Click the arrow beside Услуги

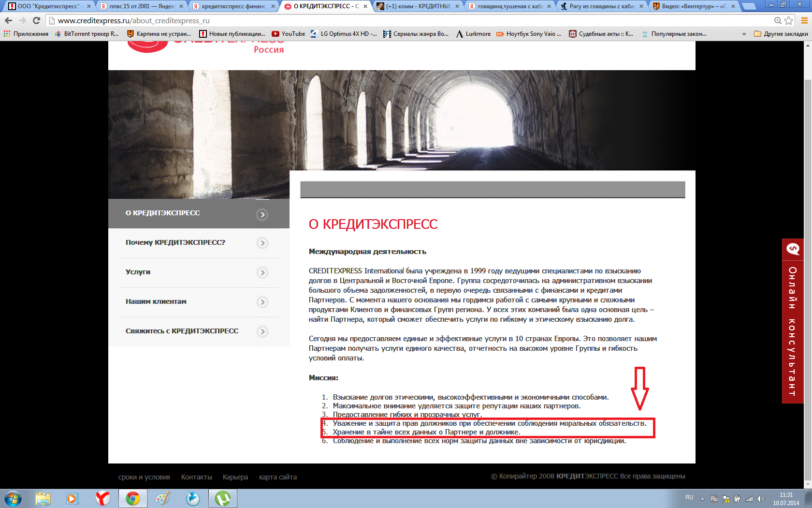262,272
